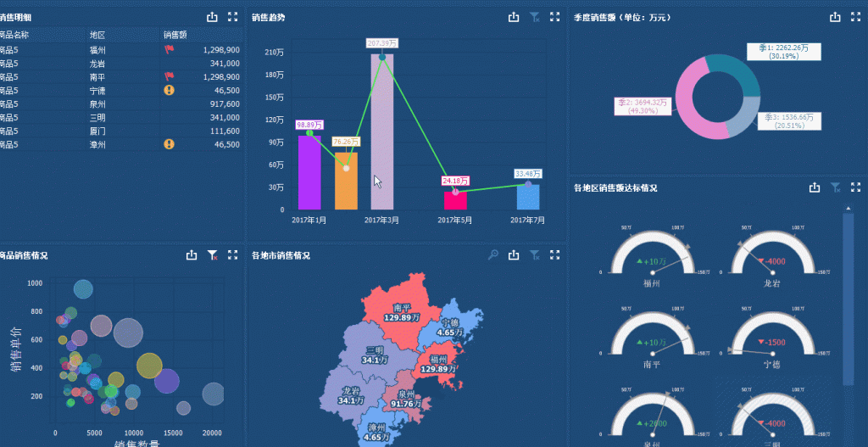Maximize the 季度销售额 panel

click(x=856, y=17)
